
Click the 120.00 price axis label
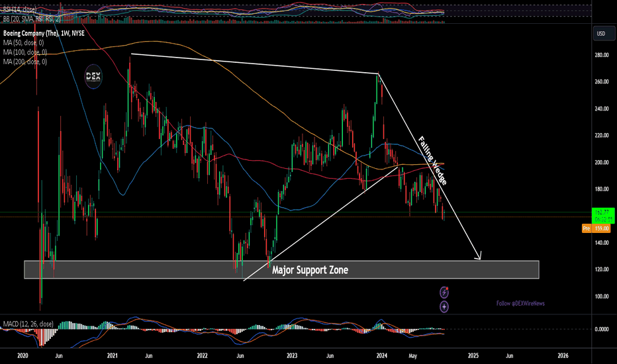(x=602, y=269)
